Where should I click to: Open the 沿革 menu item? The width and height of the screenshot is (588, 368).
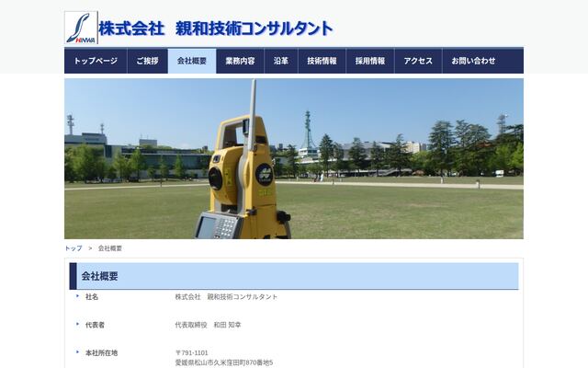281,61
